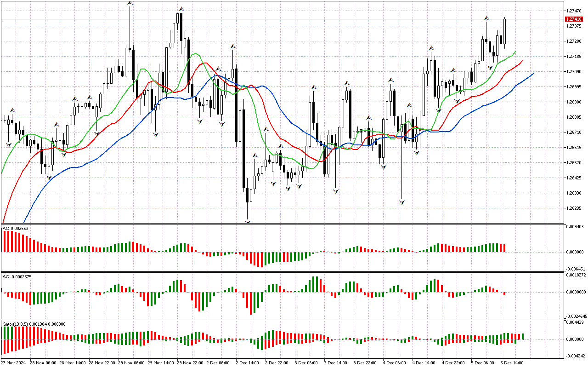Click the 28 Nov 06:00 time label
Image resolution: width=588 pixels, height=368 pixels.
pyautogui.click(x=43, y=363)
